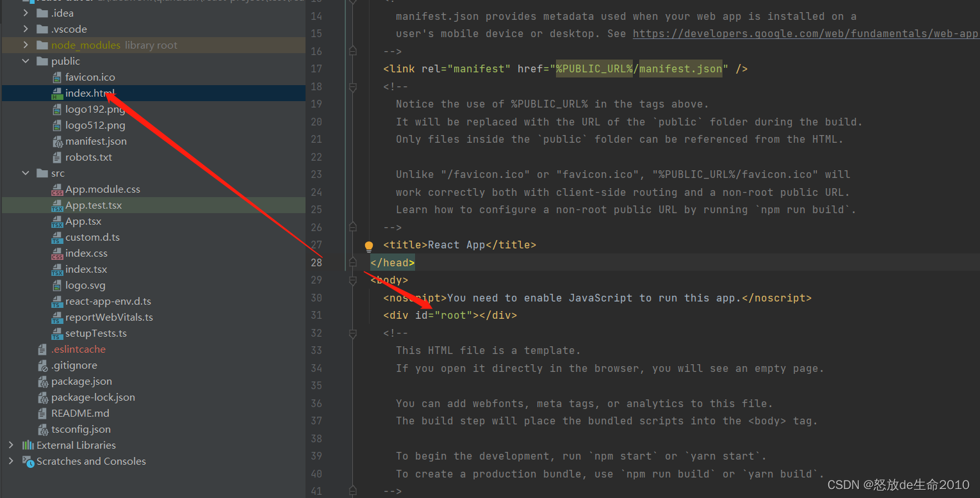Screen dimensions: 980x498
Task: Expand the .idea folder
Action: pyautogui.click(x=26, y=13)
